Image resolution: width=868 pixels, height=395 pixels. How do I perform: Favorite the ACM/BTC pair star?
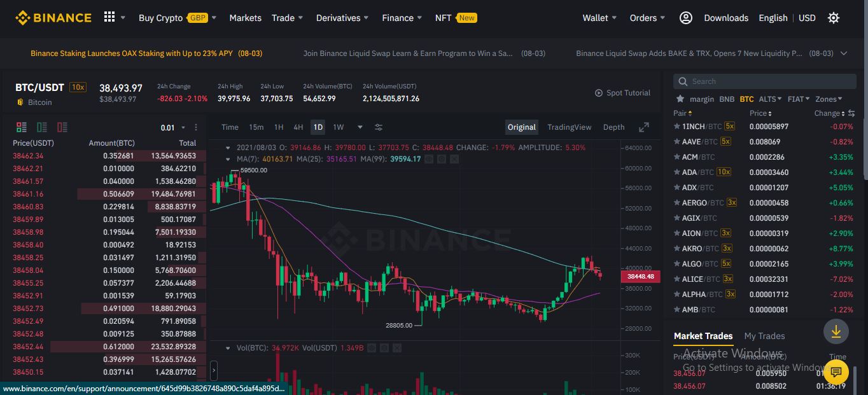[676, 156]
